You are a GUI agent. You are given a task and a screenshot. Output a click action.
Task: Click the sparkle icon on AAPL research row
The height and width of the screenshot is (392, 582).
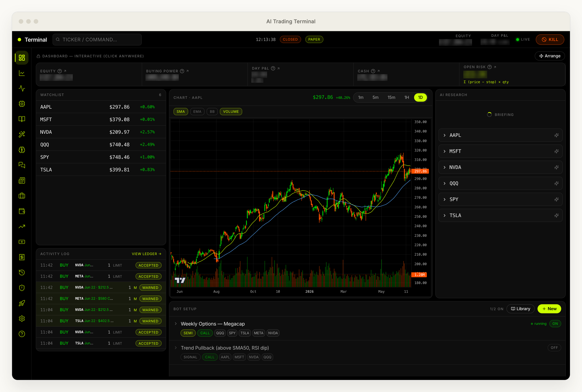coord(556,135)
